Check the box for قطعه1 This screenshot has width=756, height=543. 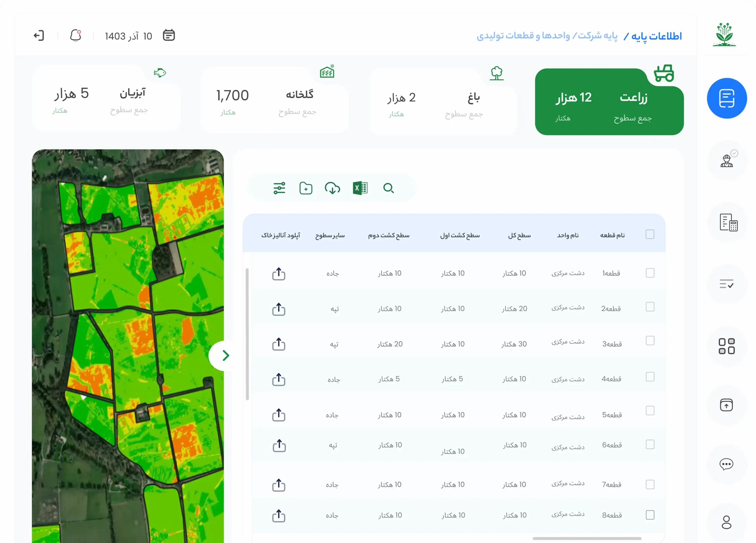click(650, 273)
